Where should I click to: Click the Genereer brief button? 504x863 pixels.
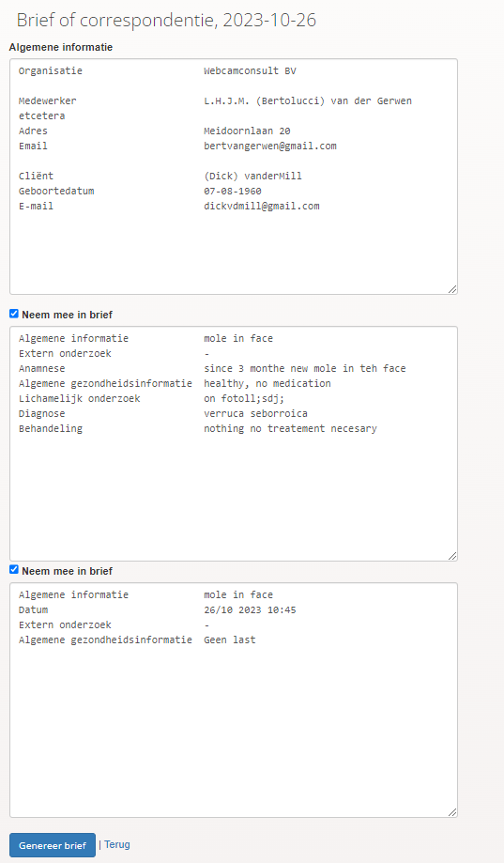(x=53, y=845)
